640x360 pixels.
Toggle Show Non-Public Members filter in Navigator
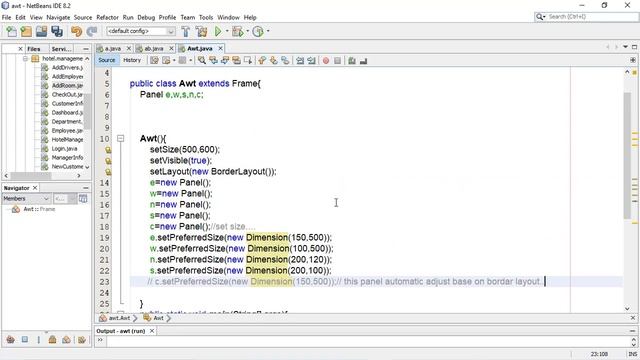click(52, 339)
